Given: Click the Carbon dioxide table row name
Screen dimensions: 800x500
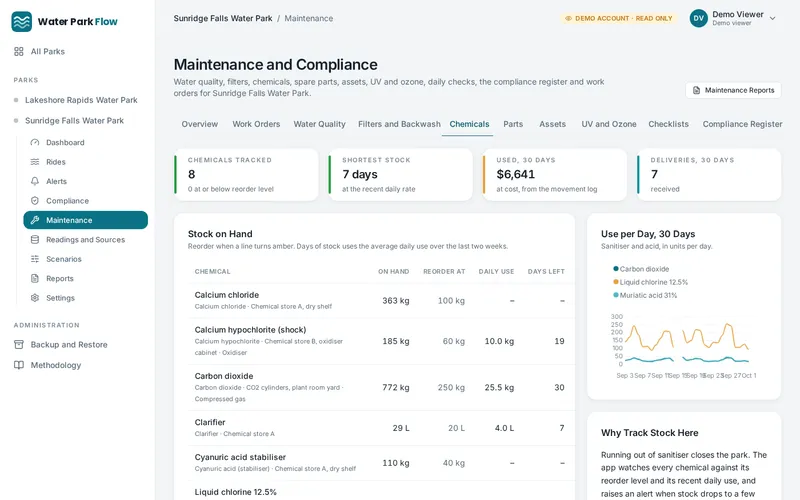Looking at the screenshot, I should tap(223, 376).
